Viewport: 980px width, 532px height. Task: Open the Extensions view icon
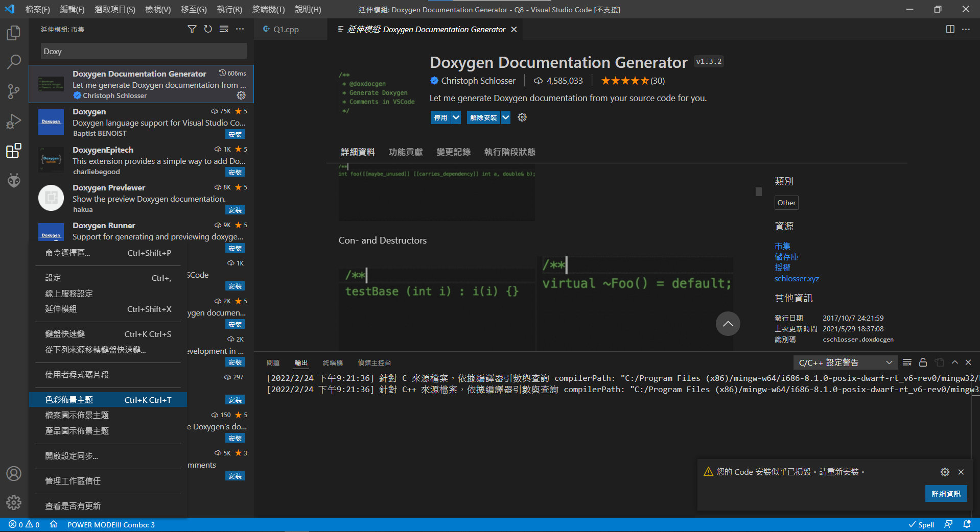click(14, 151)
